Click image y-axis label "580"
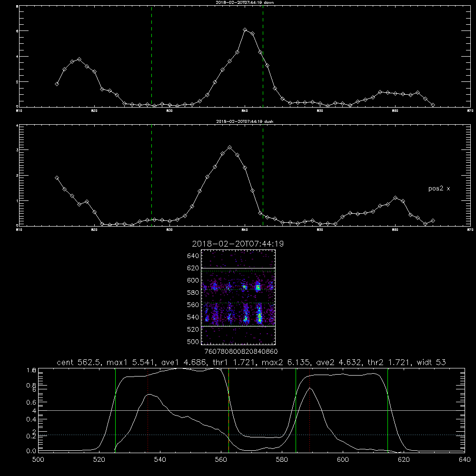The width and height of the screenshot is (476, 476). 193,293
